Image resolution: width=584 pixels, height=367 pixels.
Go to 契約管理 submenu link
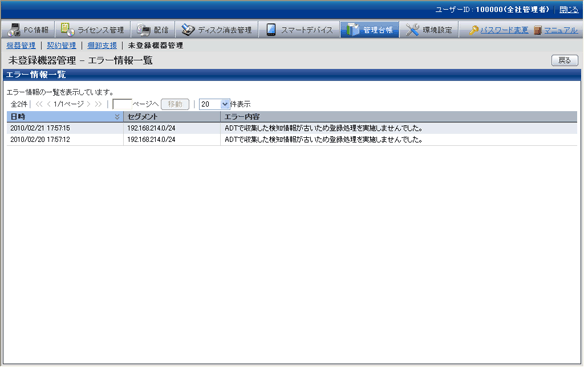tap(61, 45)
